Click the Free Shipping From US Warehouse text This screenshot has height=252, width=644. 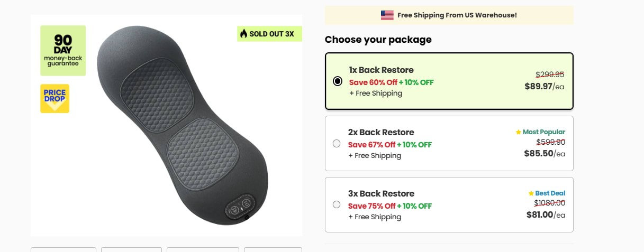457,15
